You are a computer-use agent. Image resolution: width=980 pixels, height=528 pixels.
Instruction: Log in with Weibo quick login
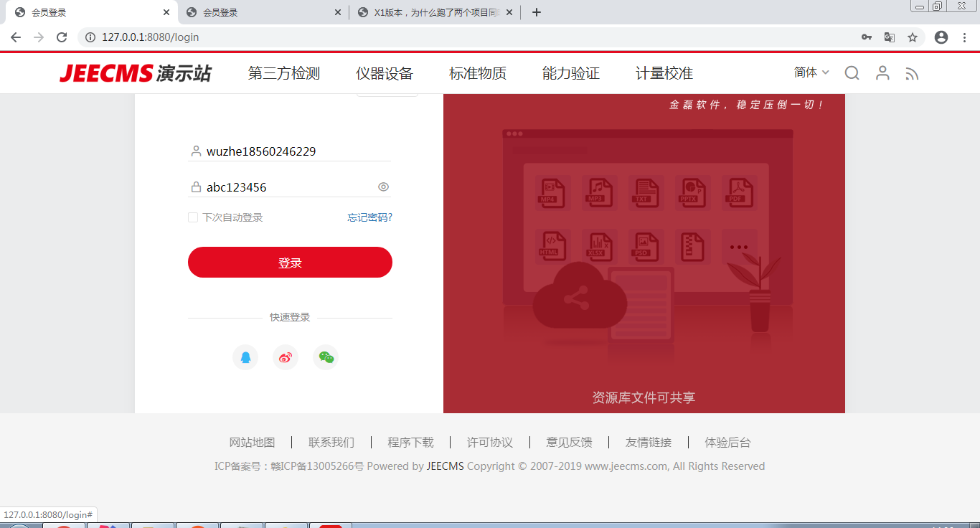(x=286, y=357)
